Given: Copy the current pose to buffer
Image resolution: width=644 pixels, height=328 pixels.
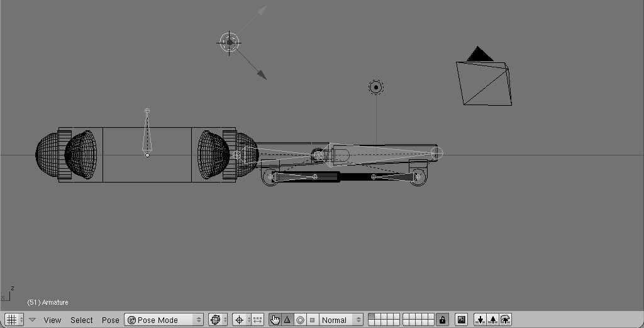Looking at the screenshot, I should click(x=480, y=320).
